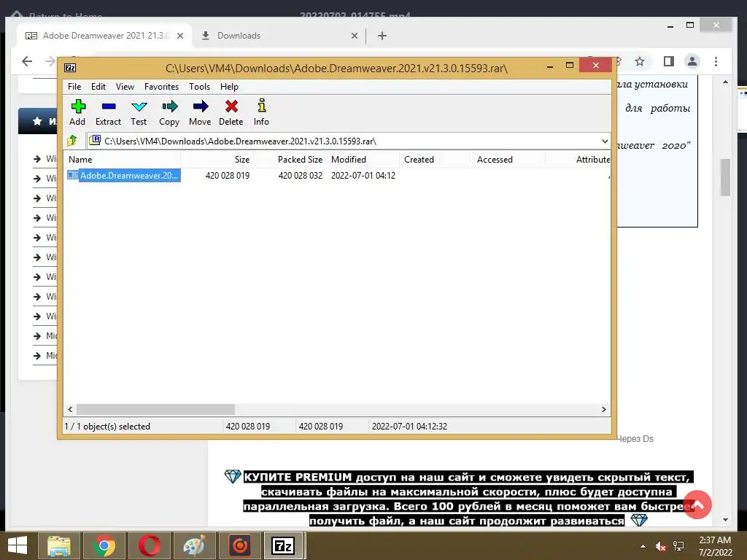Click the modified date 2022-07-01 04:12 cell
747x560 pixels.
(363, 175)
